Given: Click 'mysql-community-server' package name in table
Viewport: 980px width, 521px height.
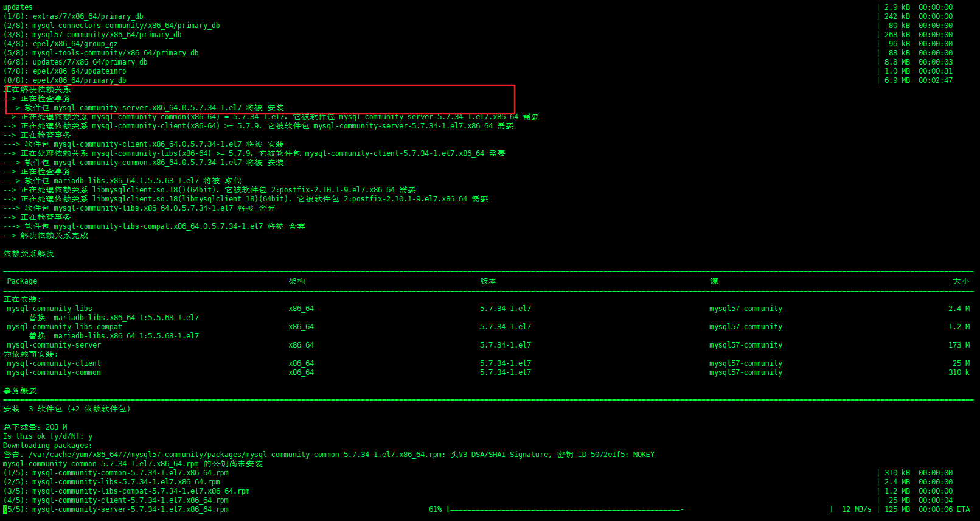Looking at the screenshot, I should click(54, 345).
